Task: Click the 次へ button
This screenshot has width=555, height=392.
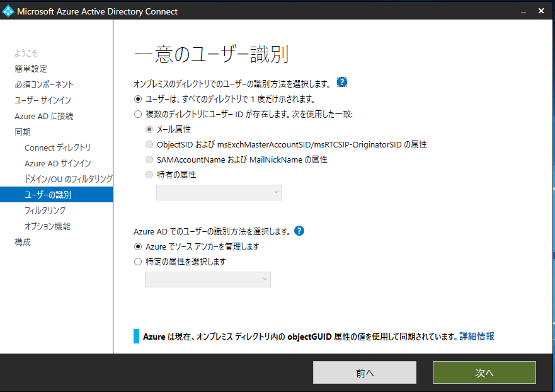Action: tap(484, 372)
